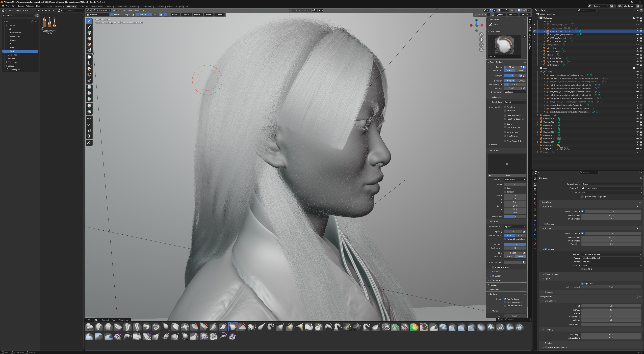Click the New texture button

[x=508, y=176]
